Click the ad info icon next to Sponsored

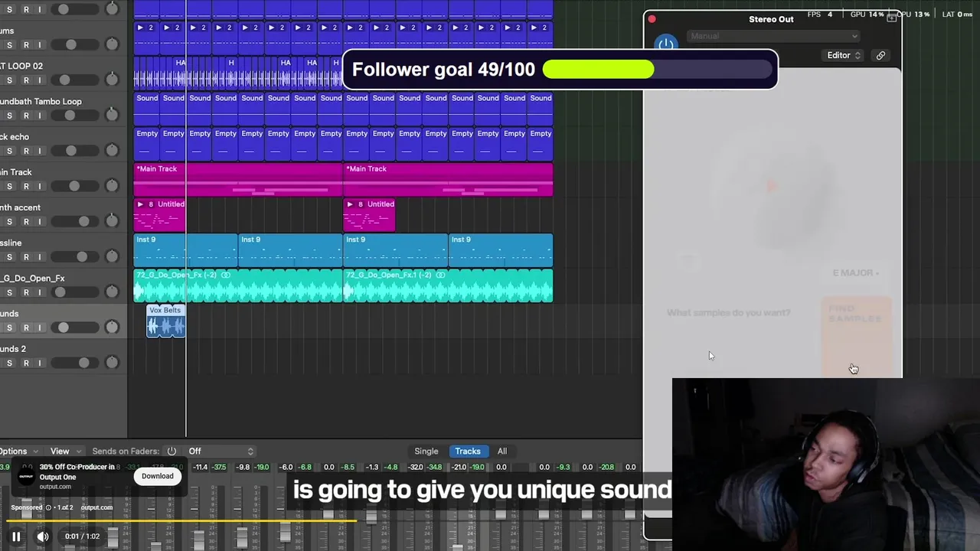coord(48,507)
